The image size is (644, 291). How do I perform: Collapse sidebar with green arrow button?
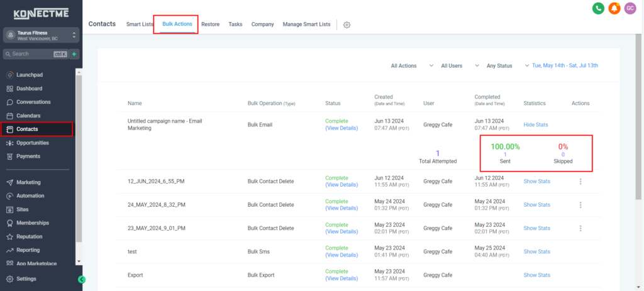82,280
